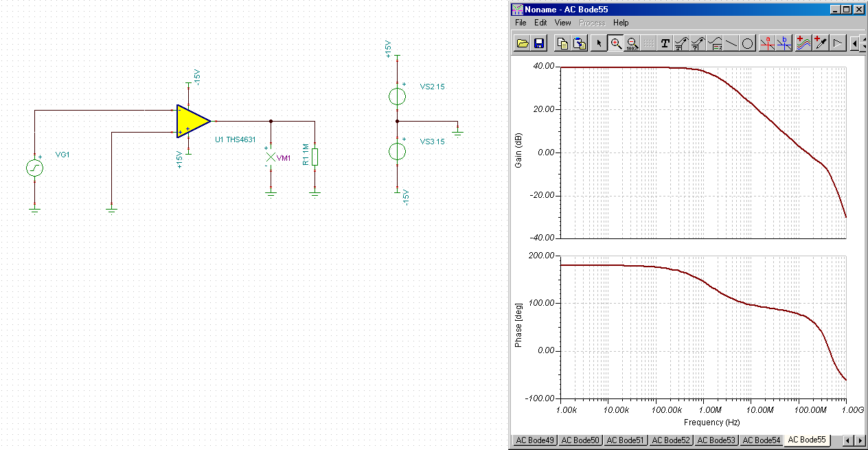Select the draw circle tool
Image resolution: width=868 pixels, height=450 pixels.
tap(748, 43)
